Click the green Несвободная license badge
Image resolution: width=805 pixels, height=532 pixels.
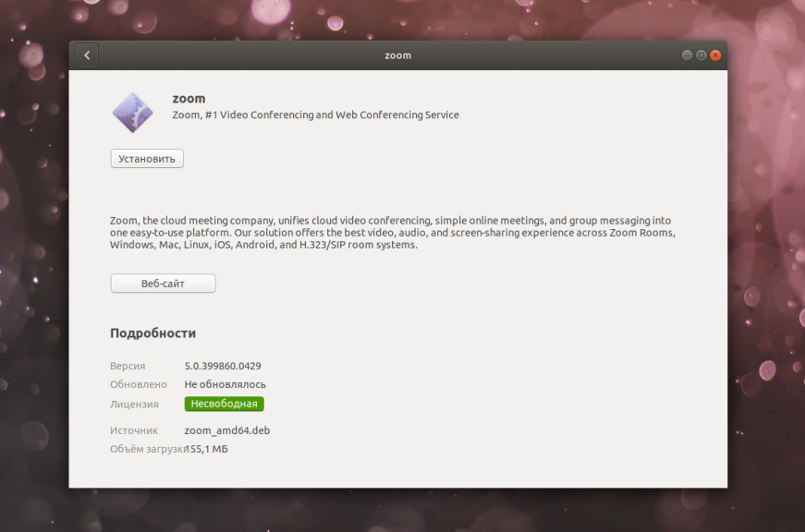click(x=225, y=404)
